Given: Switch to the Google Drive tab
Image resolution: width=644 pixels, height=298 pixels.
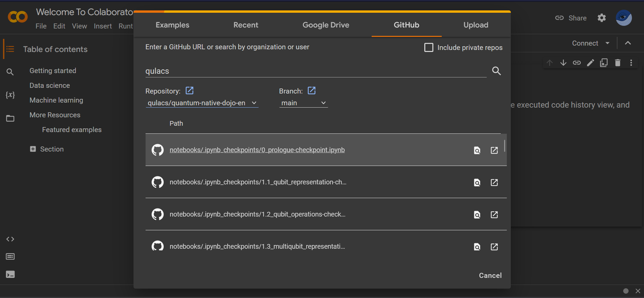Looking at the screenshot, I should [x=326, y=25].
